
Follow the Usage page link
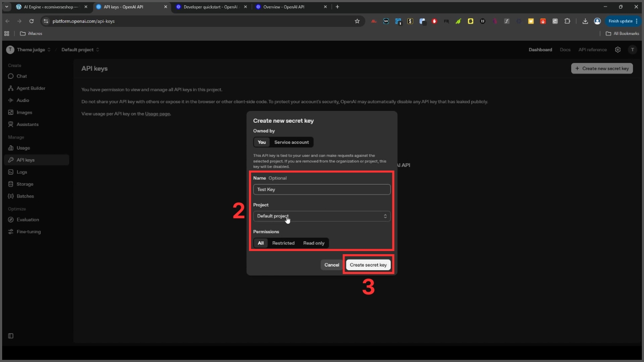158,114
